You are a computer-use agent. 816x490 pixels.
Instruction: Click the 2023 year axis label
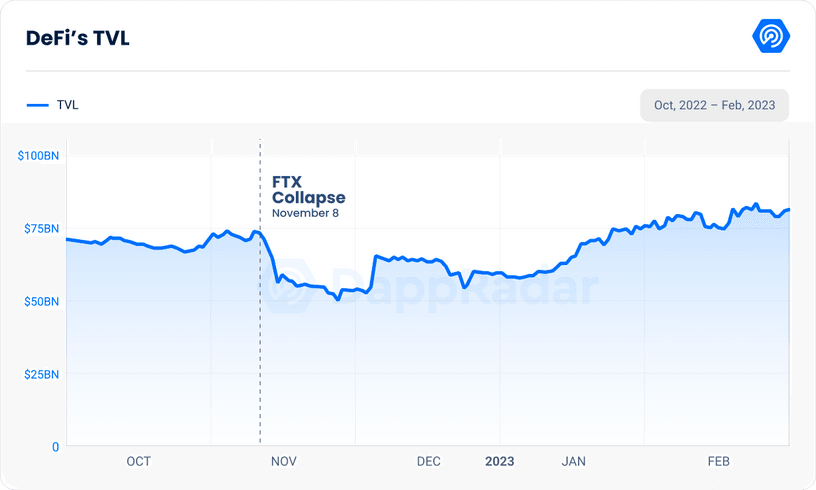tap(500, 461)
